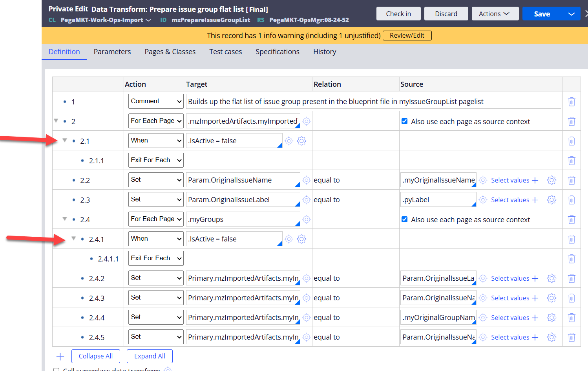Click Review/Edit warning button
The height and width of the screenshot is (371, 588).
click(407, 35)
